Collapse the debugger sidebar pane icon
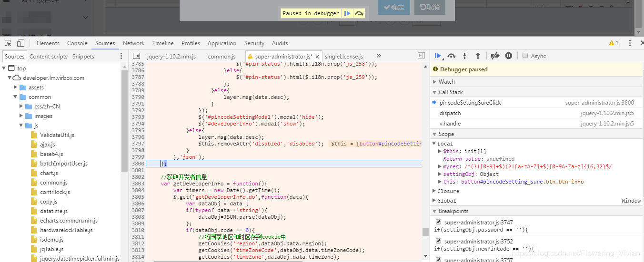 421,56
